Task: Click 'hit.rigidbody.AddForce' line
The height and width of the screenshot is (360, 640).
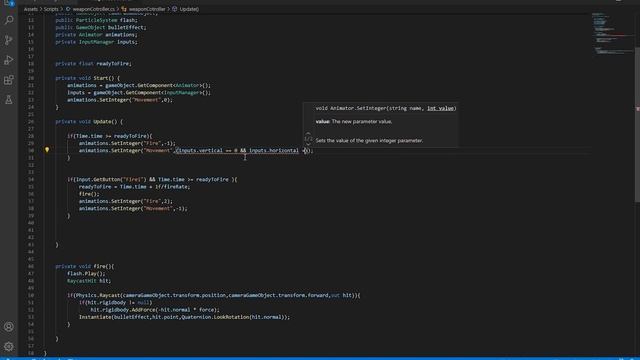Action: (155, 309)
